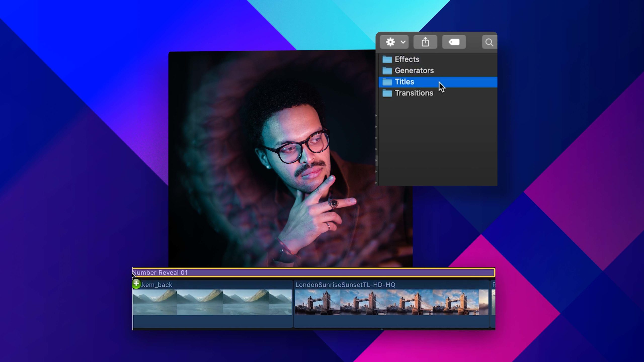Choose the Transitions folder
644x362 pixels.
(414, 93)
